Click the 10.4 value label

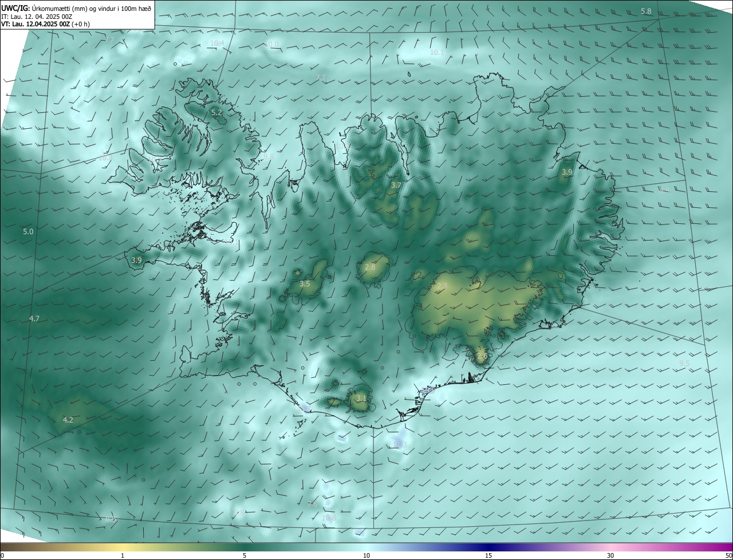point(217,43)
